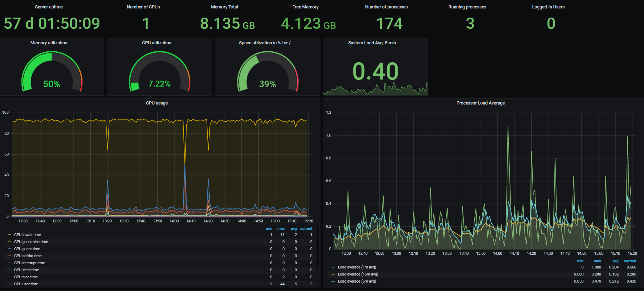Click the System Load Avg. 5 min value

coord(375,71)
